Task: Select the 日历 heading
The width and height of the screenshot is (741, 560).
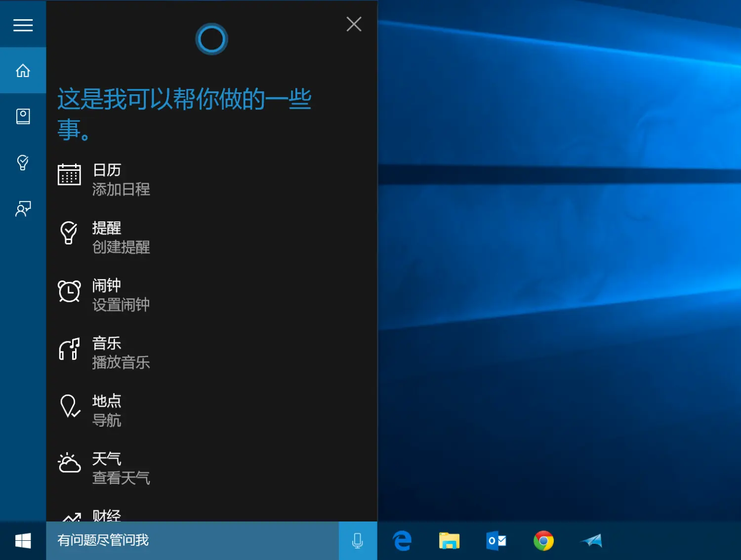Action: pos(107,170)
